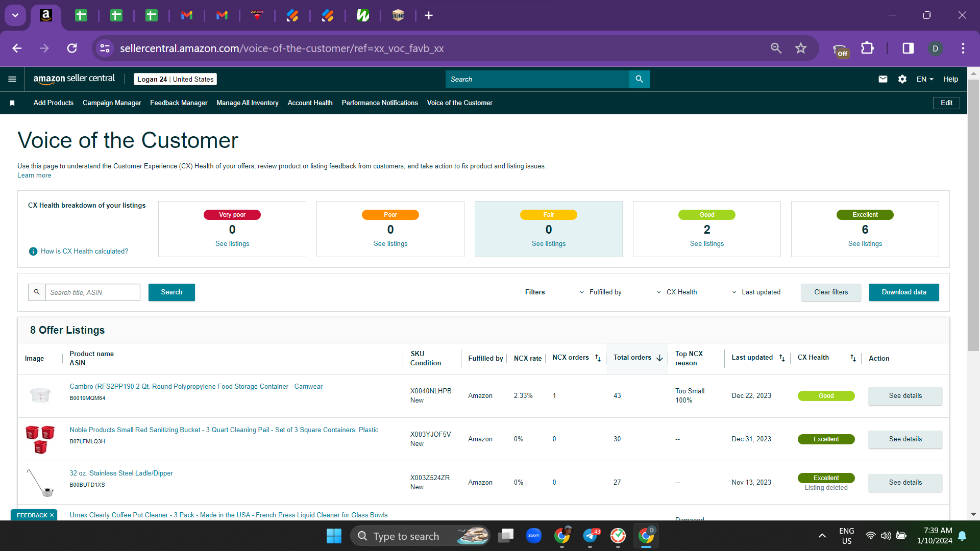
Task: Open the messages envelope icon
Action: click(x=883, y=79)
